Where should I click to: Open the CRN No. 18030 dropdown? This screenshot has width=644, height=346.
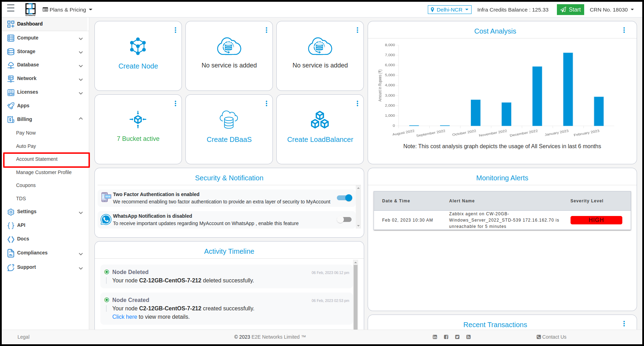[612, 10]
